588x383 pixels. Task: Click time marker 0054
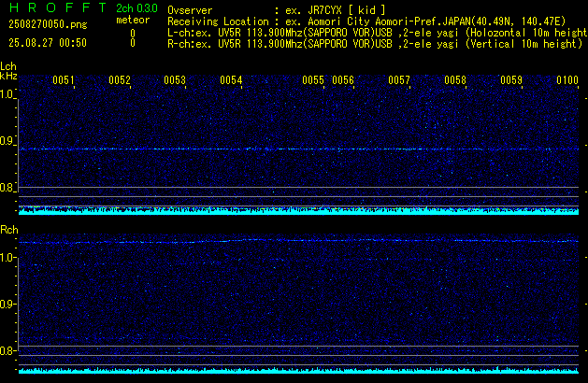231,80
